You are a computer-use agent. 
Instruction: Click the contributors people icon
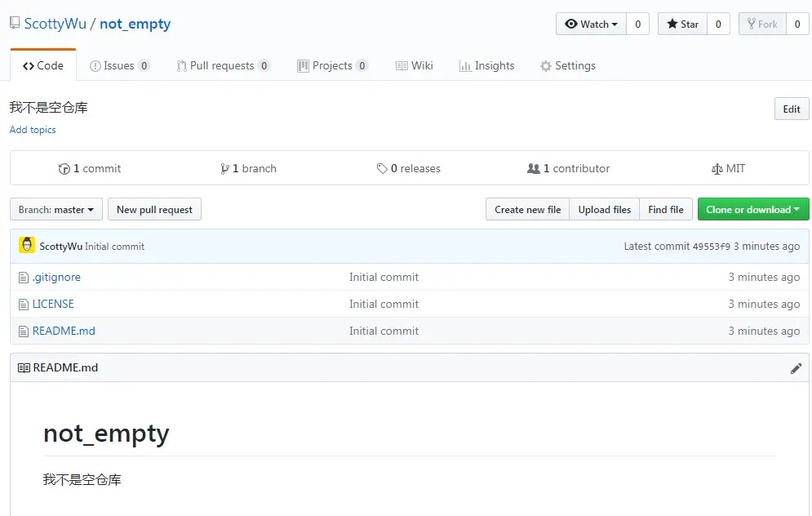click(534, 168)
